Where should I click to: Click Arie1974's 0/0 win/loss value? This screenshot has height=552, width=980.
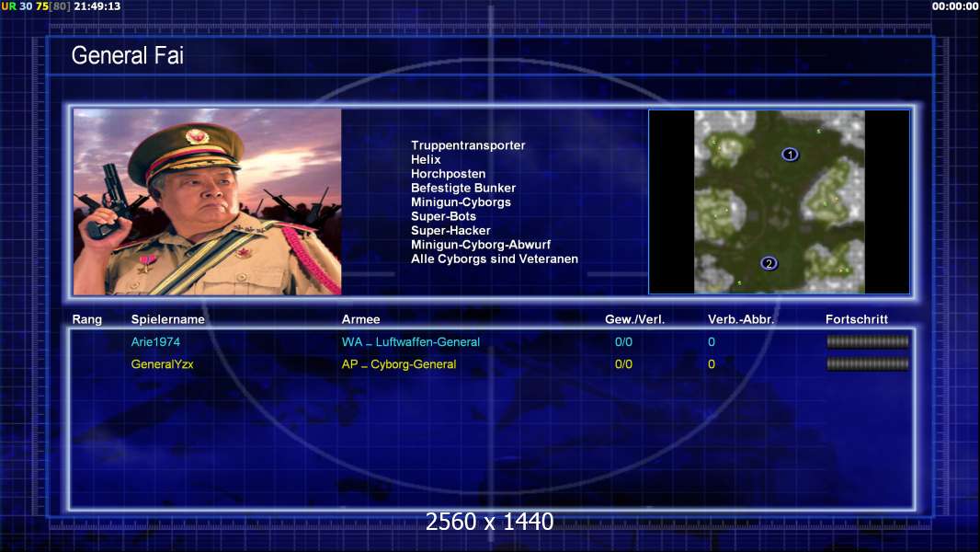pos(623,342)
